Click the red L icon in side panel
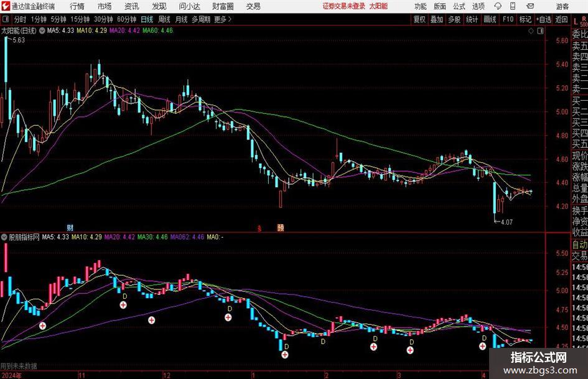 click(x=576, y=21)
